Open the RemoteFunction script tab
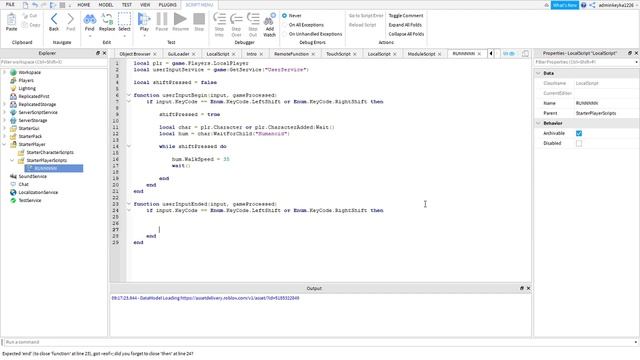This screenshot has width=640, height=360. pos(291,54)
